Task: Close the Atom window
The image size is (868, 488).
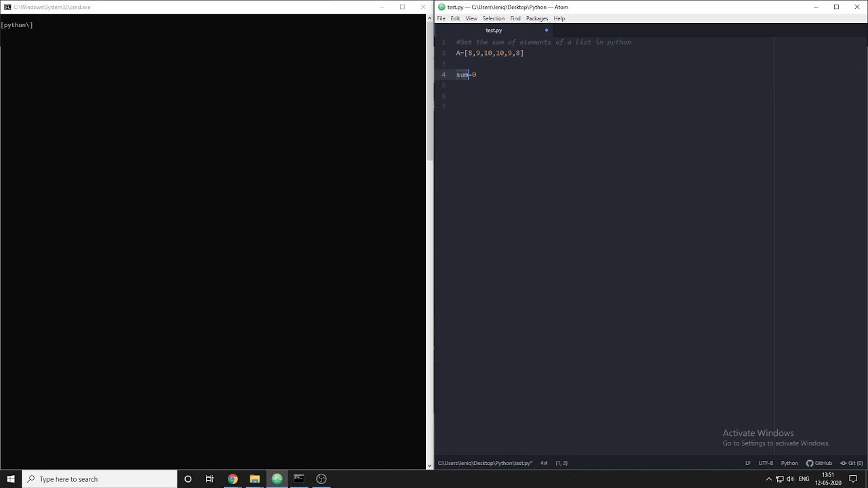Action: click(x=857, y=7)
